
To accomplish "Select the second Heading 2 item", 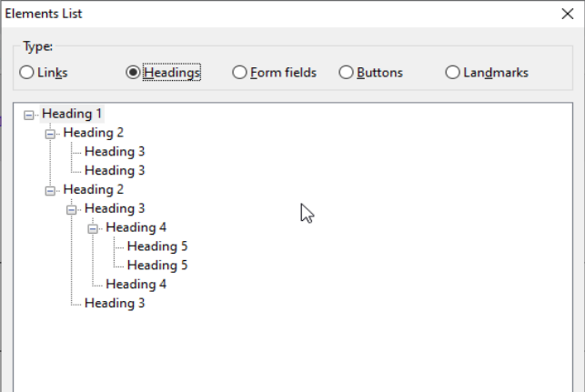I will click(x=94, y=189).
